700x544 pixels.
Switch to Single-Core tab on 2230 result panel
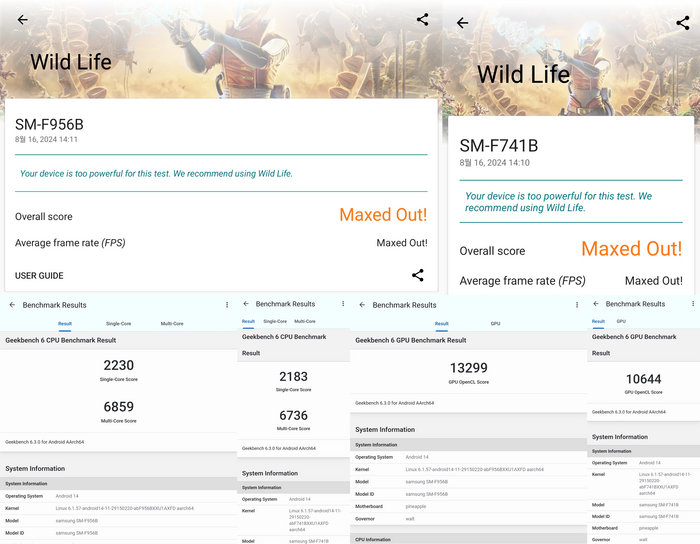118,324
